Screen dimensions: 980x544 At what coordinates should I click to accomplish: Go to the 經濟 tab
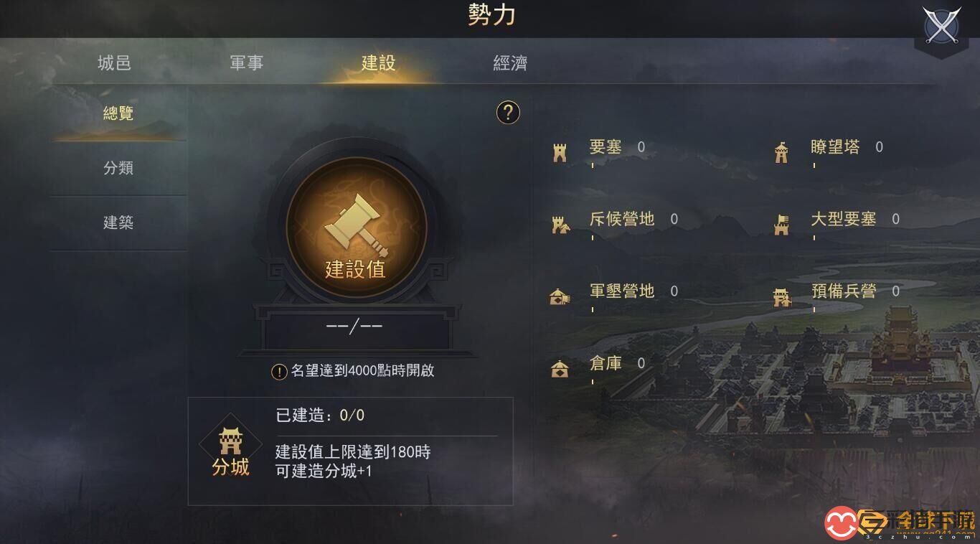[510, 63]
